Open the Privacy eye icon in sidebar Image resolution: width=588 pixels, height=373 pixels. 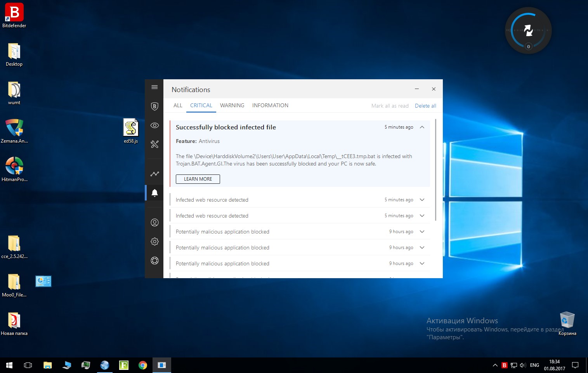point(154,125)
